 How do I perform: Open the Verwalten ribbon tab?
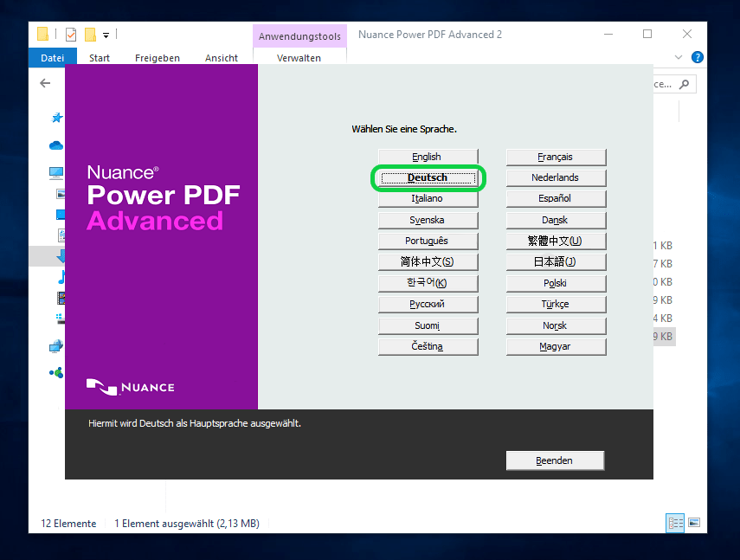point(299,58)
